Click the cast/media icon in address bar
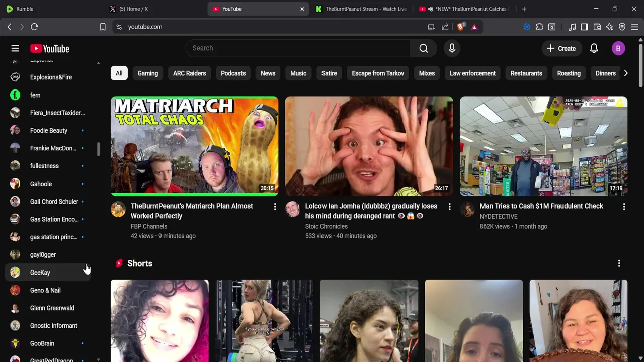Screen dimensions: 644x362 [431, 27]
